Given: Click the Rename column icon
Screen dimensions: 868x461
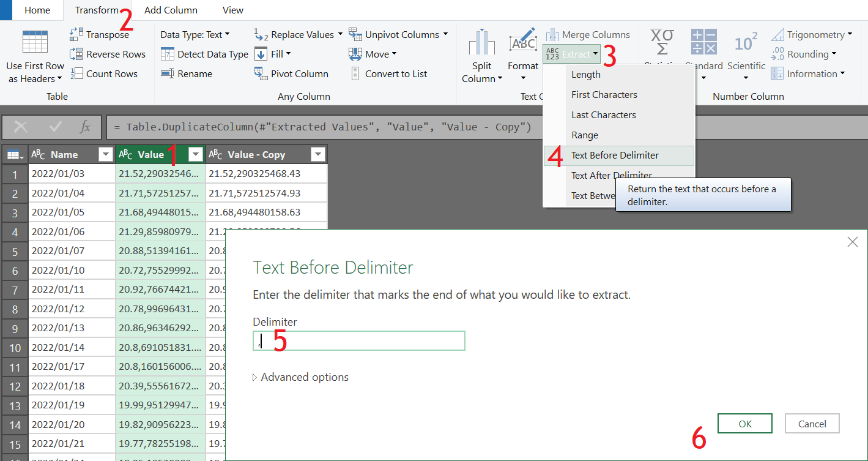Looking at the screenshot, I should [167, 73].
